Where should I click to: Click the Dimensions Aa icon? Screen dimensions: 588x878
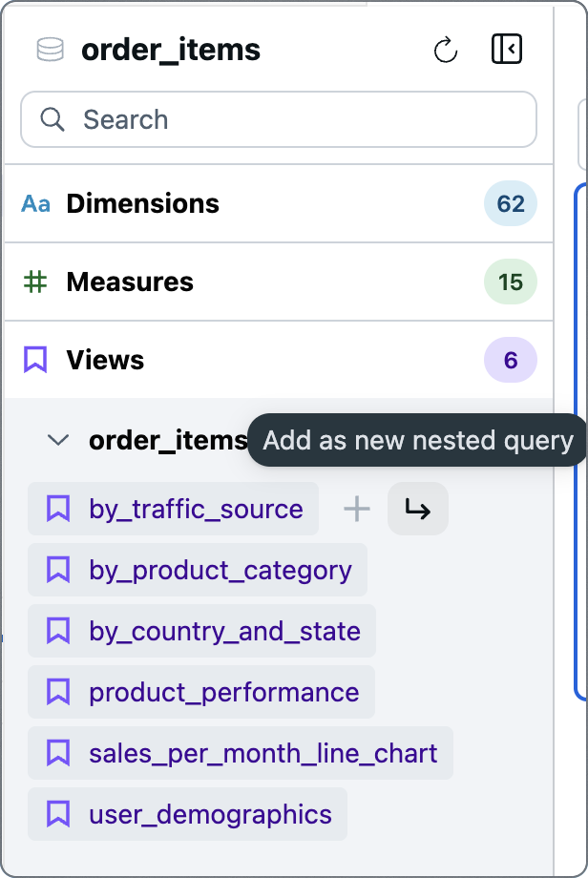36,203
